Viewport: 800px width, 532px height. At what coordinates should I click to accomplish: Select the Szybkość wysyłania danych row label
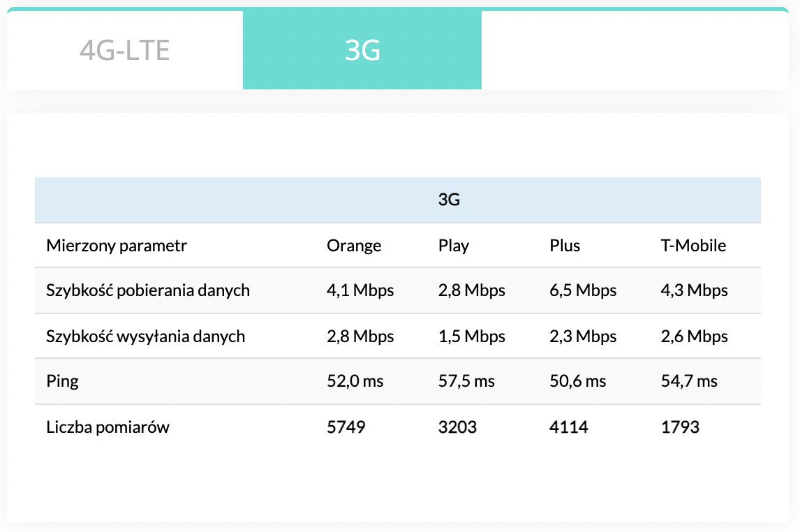tap(146, 336)
